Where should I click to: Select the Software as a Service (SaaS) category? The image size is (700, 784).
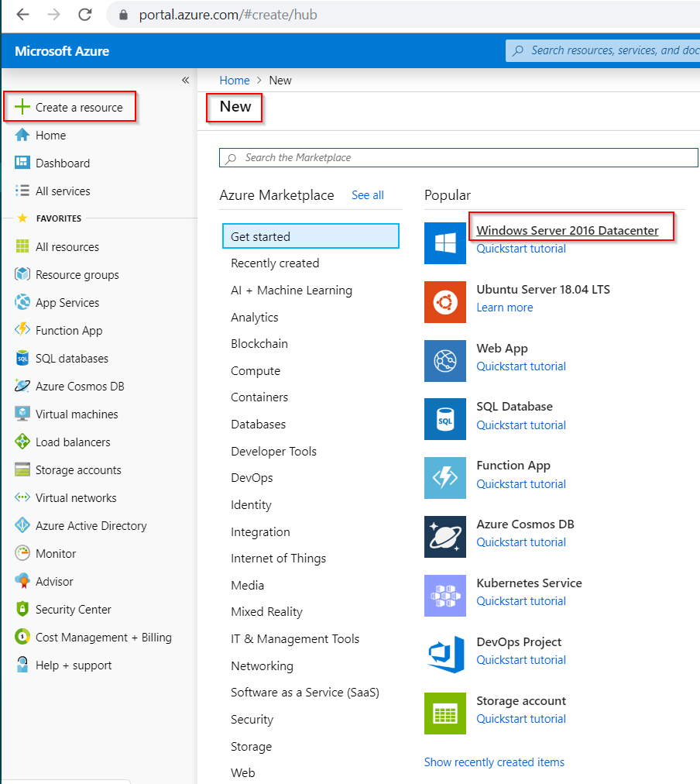point(305,693)
